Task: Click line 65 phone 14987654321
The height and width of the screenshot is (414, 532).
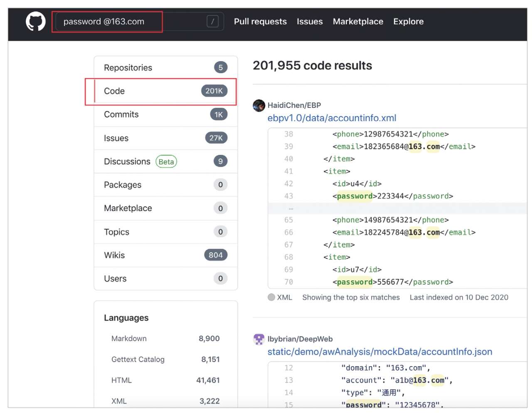Action: [390, 220]
